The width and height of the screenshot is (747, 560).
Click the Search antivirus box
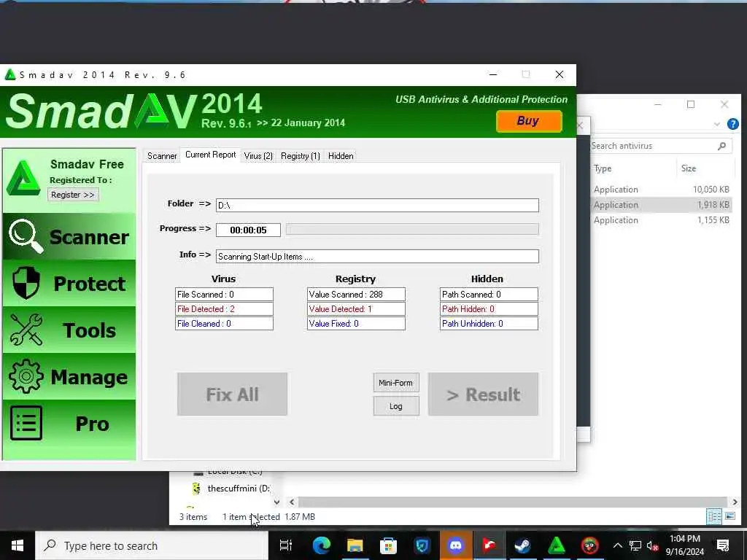[659, 146]
